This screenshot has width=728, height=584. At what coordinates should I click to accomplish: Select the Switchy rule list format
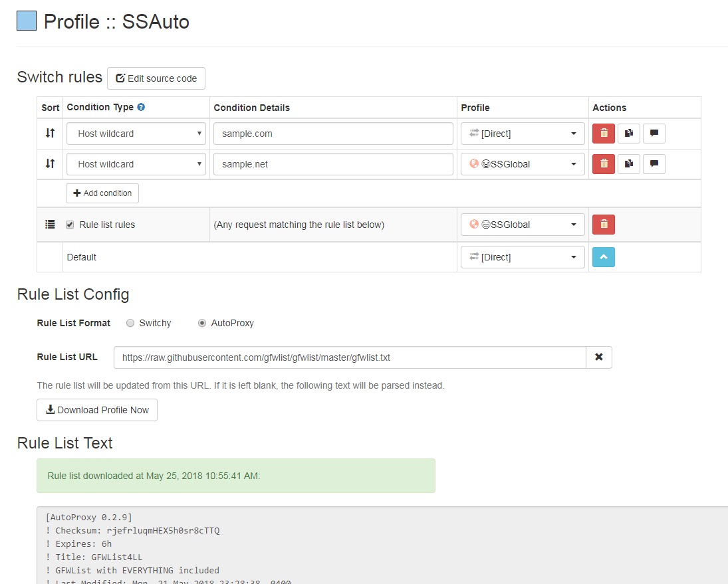point(130,323)
